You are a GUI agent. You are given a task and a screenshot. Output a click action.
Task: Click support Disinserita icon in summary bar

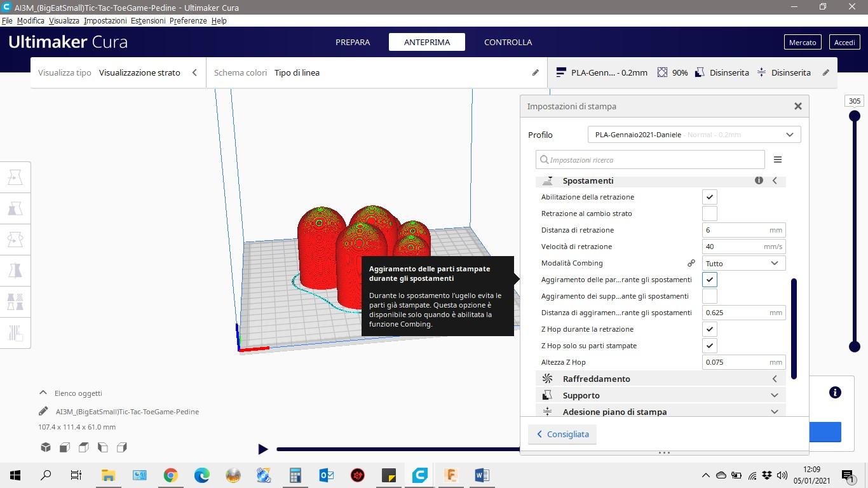pos(700,72)
